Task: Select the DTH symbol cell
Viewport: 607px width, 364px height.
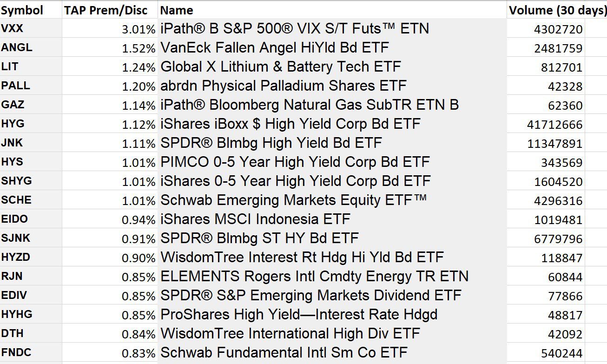Action: (13, 334)
